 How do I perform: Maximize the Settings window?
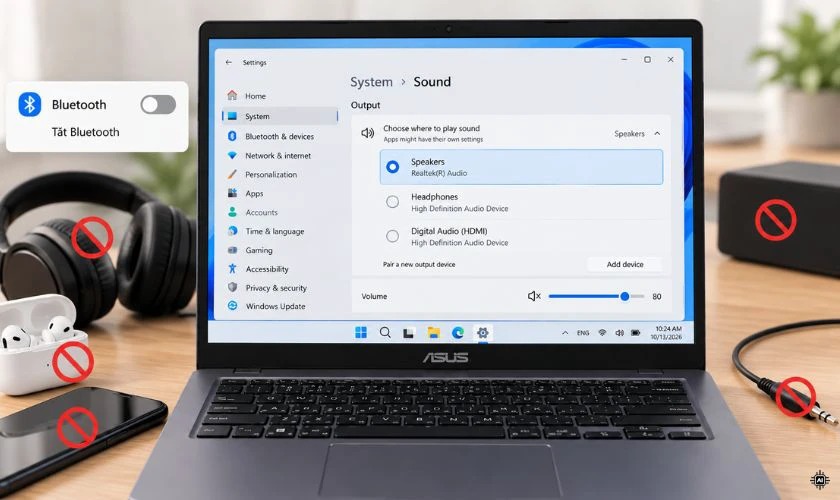(x=647, y=59)
